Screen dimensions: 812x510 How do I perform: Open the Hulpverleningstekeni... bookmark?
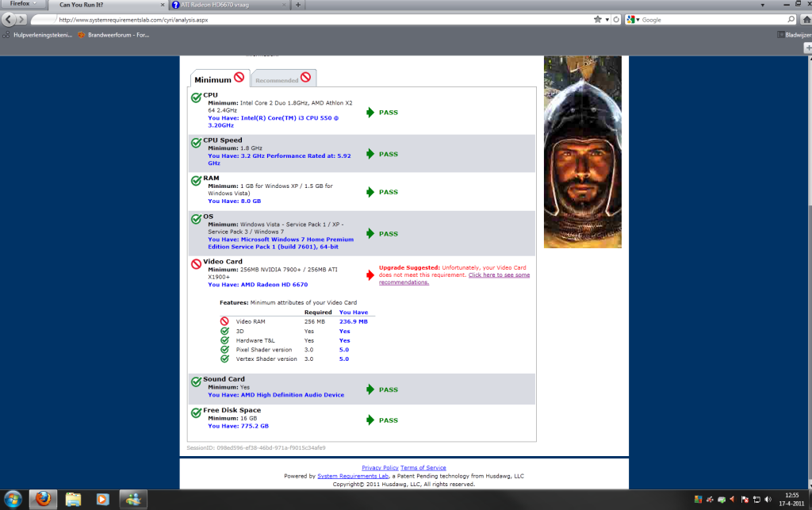pyautogui.click(x=38, y=35)
